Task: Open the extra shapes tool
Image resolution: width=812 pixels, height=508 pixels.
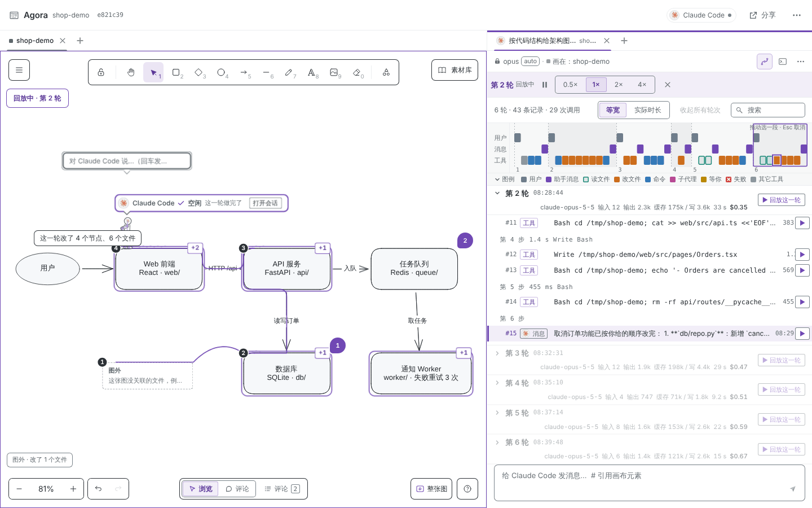Action: 386,72
